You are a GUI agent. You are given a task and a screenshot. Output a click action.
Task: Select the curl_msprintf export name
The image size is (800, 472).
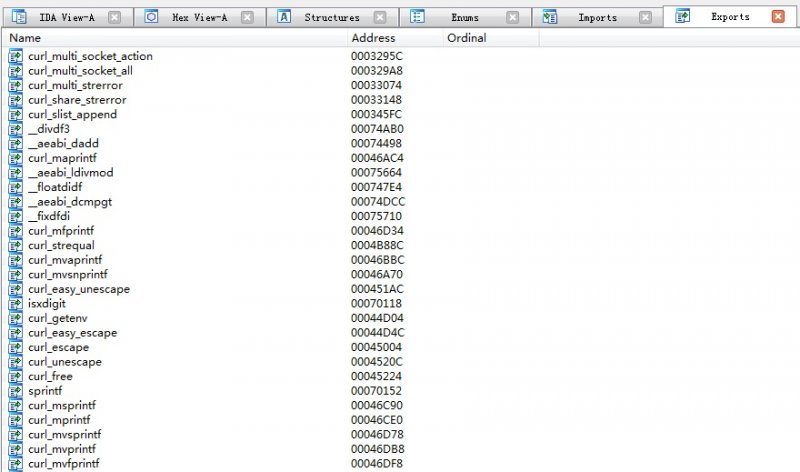click(62, 406)
